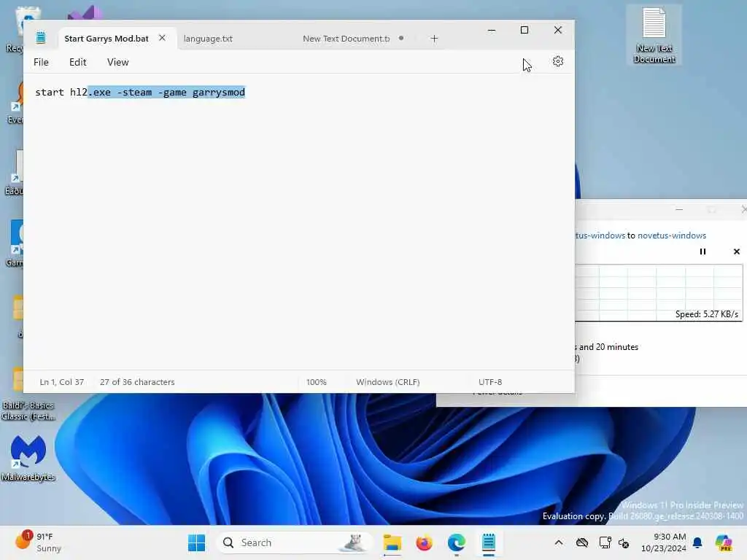747x560 pixels.
Task: Close the Start Garrys Mod.bat tab
Action: pyautogui.click(x=162, y=38)
